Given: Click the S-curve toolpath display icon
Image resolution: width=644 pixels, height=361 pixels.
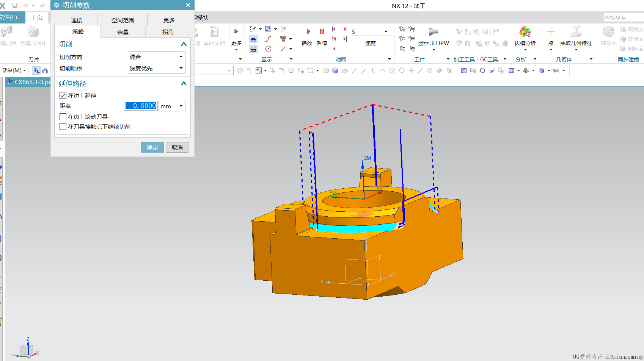Looking at the screenshot, I should [x=268, y=39].
